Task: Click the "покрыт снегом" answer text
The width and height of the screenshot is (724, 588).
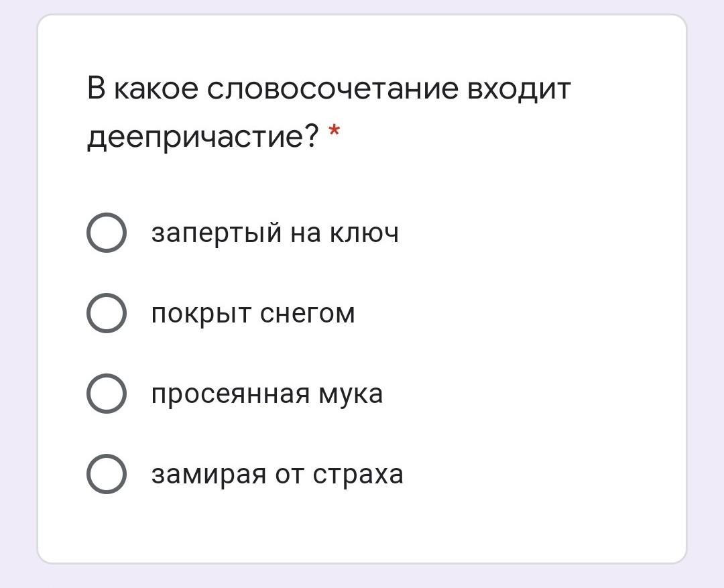Action: point(253,313)
